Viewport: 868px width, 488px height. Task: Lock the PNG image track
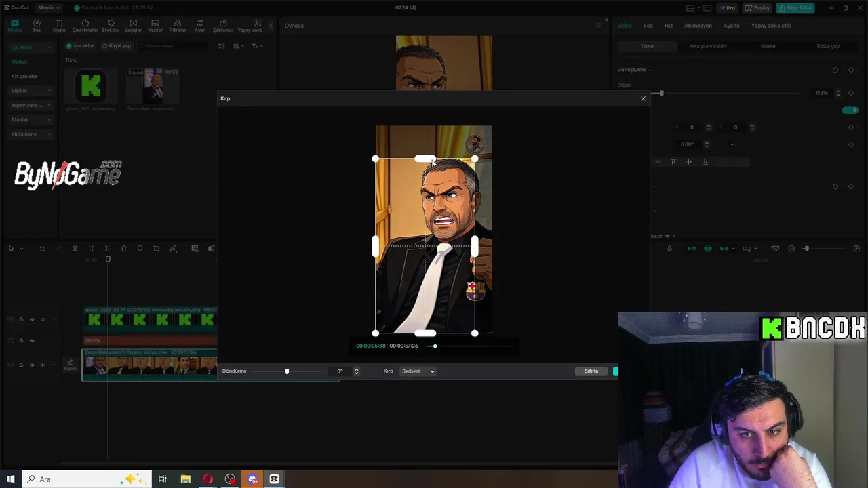[x=21, y=319]
